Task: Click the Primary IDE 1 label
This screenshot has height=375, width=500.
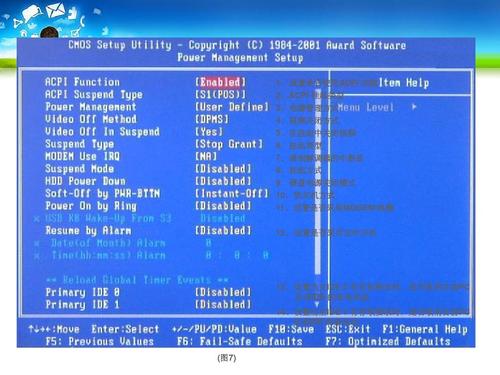Action: pyautogui.click(x=82, y=304)
